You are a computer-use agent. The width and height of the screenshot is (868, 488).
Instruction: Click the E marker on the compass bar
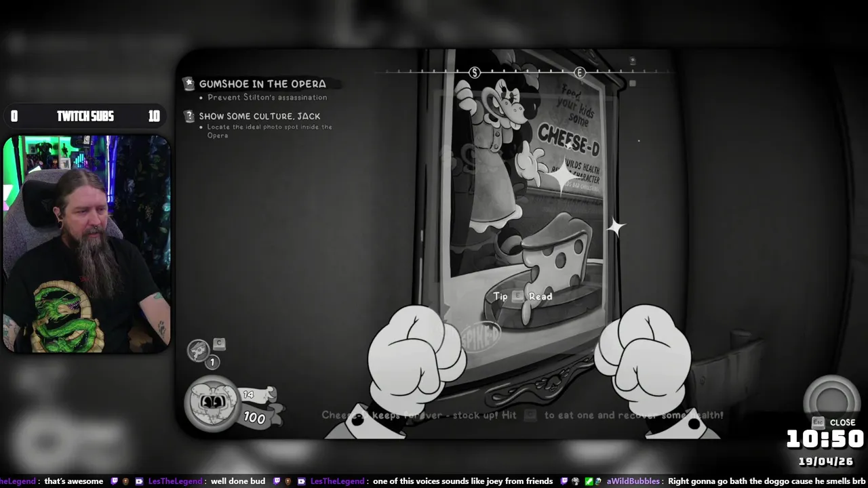[579, 73]
